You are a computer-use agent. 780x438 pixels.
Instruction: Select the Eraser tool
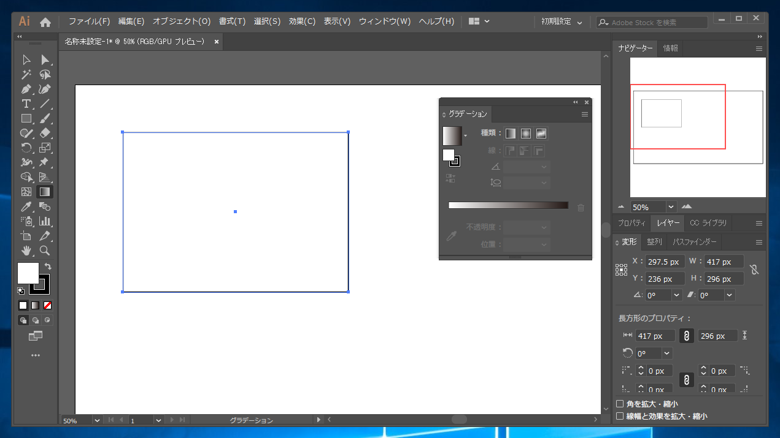45,133
